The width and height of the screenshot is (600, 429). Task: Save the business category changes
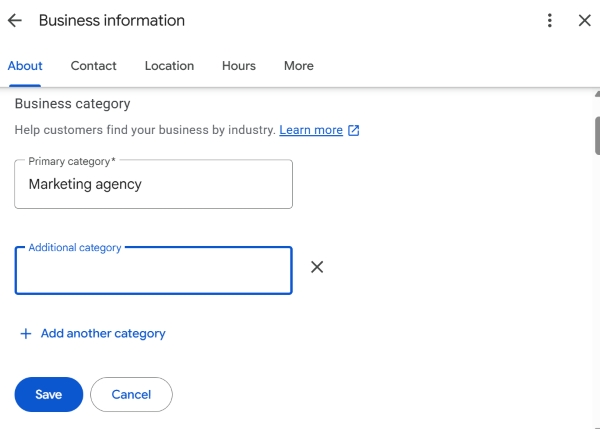[49, 395]
